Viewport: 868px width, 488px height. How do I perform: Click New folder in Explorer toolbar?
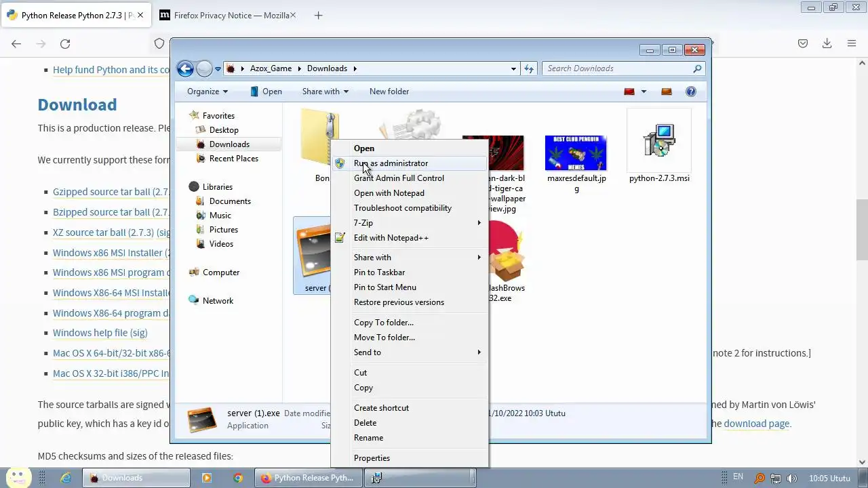389,91
